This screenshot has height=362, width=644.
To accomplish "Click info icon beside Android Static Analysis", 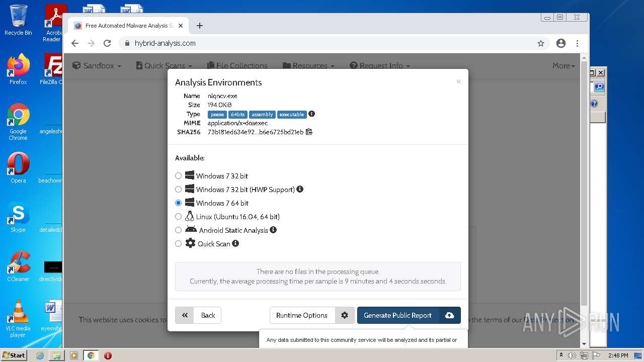I will [x=273, y=230].
